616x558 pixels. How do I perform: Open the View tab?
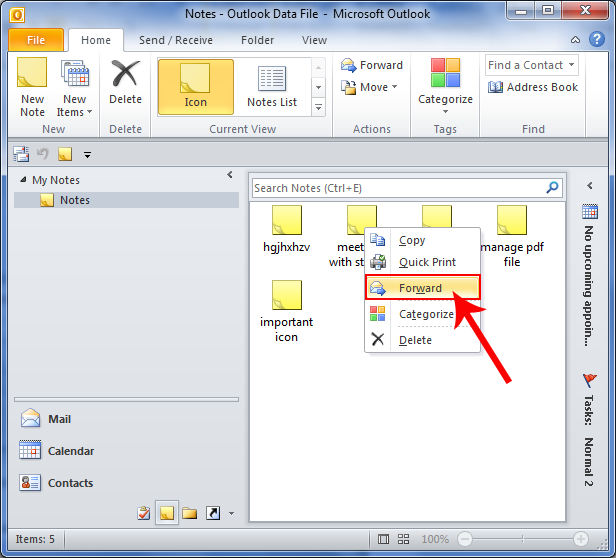(x=314, y=40)
